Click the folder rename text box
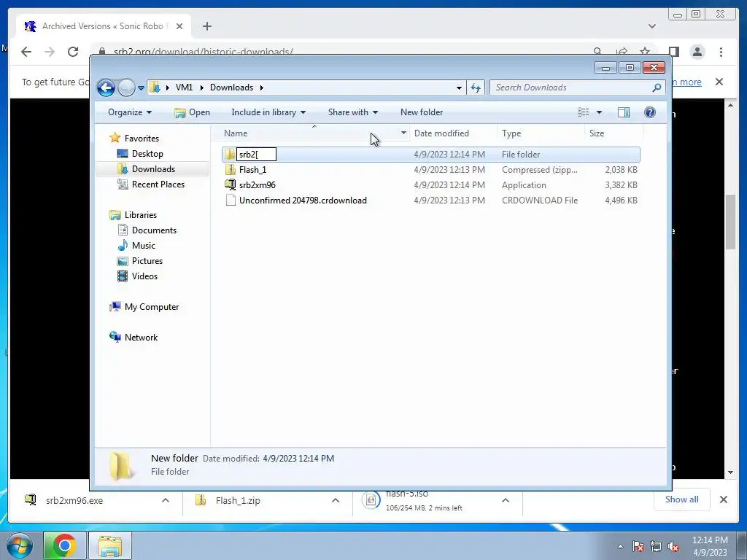Viewport: 747px width, 560px height. click(x=256, y=155)
